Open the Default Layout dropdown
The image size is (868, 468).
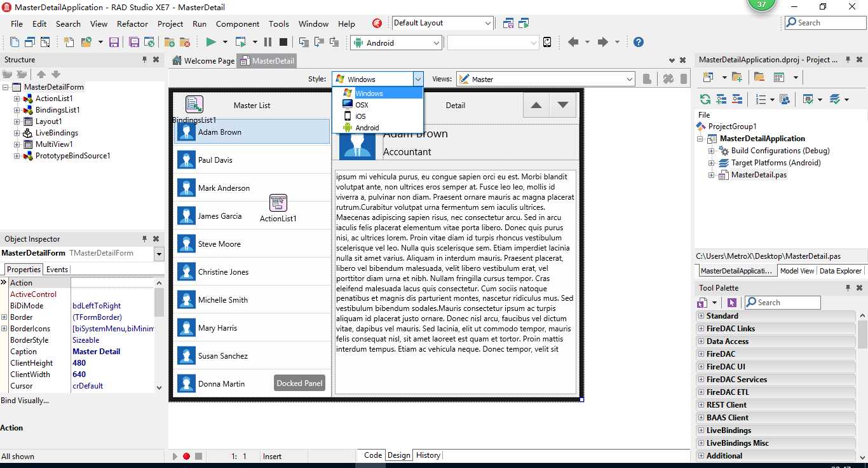(488, 23)
